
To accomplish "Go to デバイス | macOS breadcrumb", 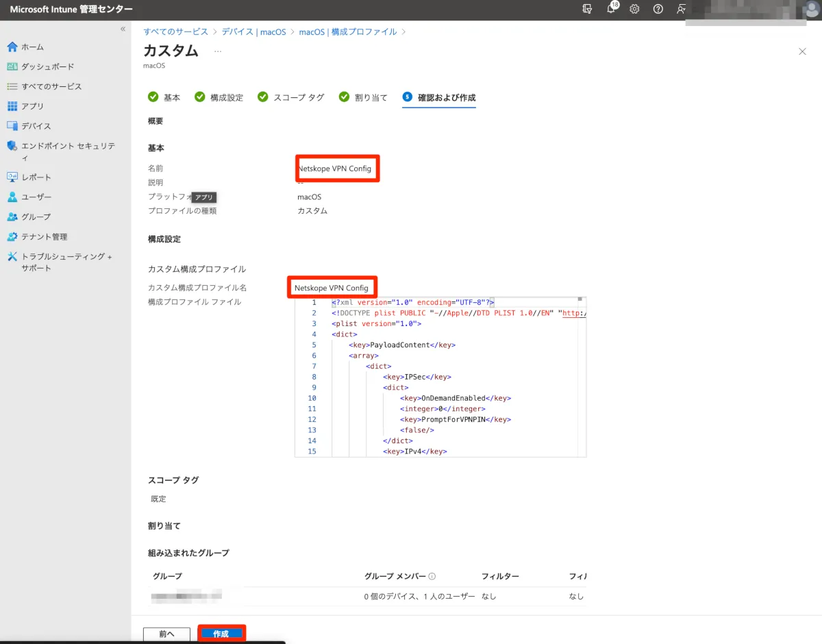I will 253,32.
